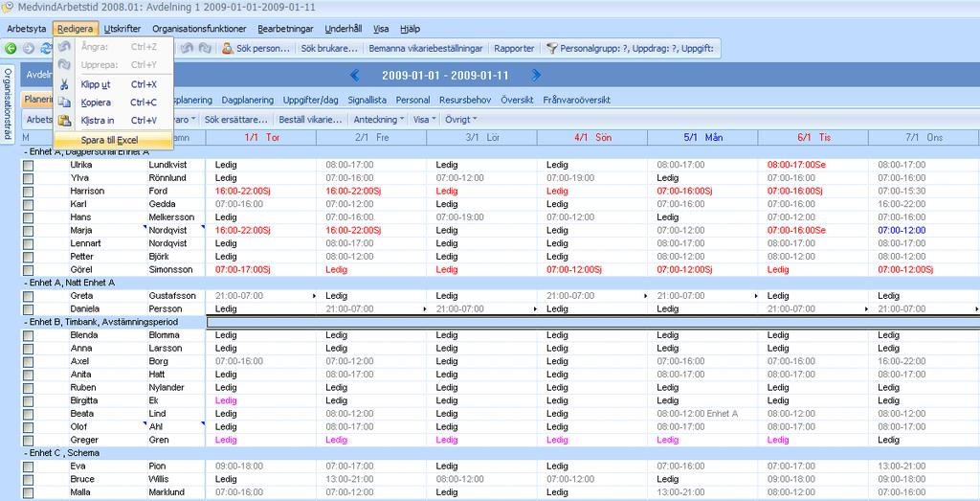
Task: Switch to the Frånvaroöversikt tab
Action: tap(577, 100)
